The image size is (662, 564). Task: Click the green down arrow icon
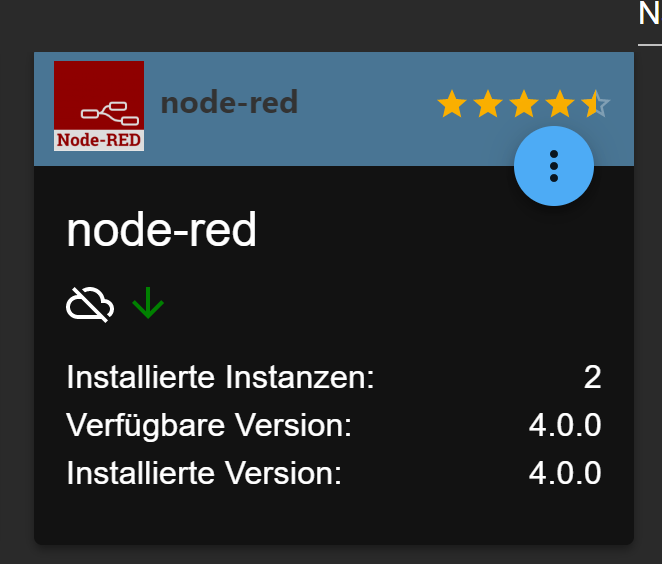pos(148,303)
